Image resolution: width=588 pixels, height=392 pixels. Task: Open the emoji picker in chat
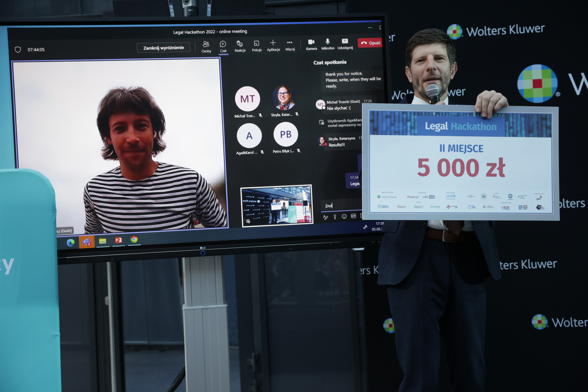344,217
